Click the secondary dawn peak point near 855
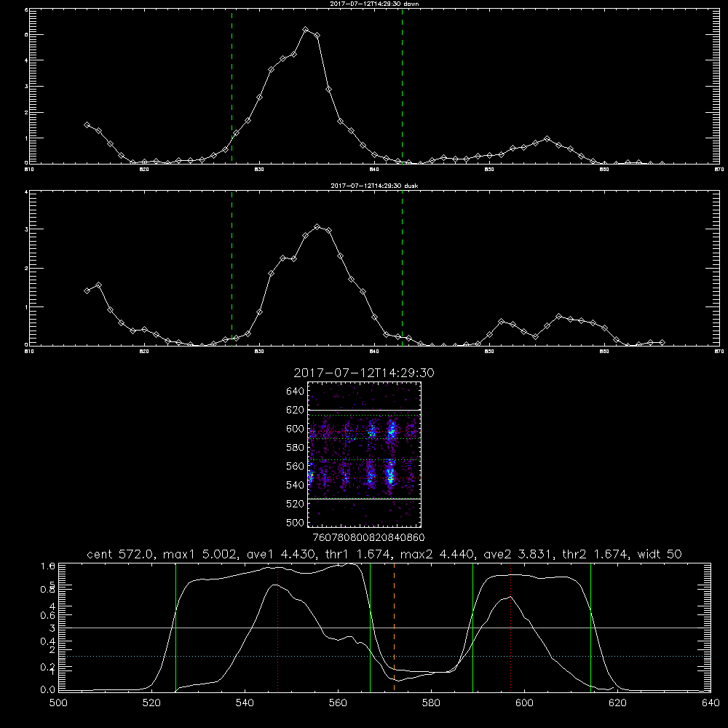 (547, 139)
